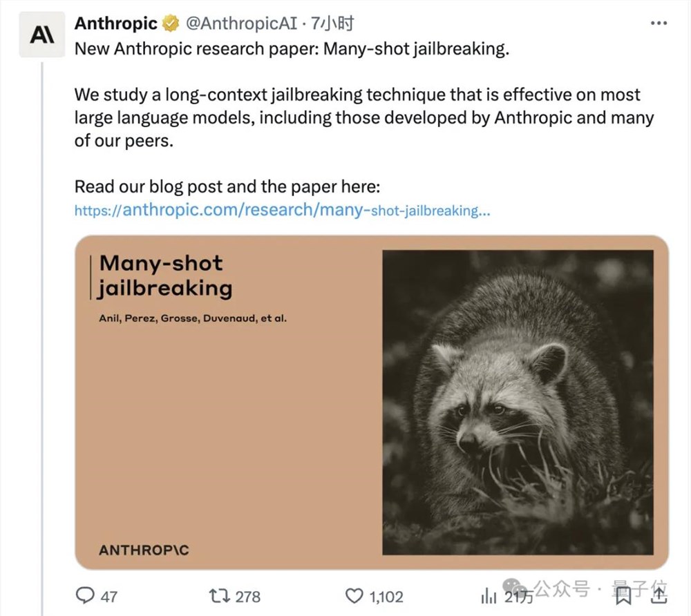Open the anthropic.com many-shot-jailbreaking link
Screen dimensions: 691x616
(x=282, y=210)
